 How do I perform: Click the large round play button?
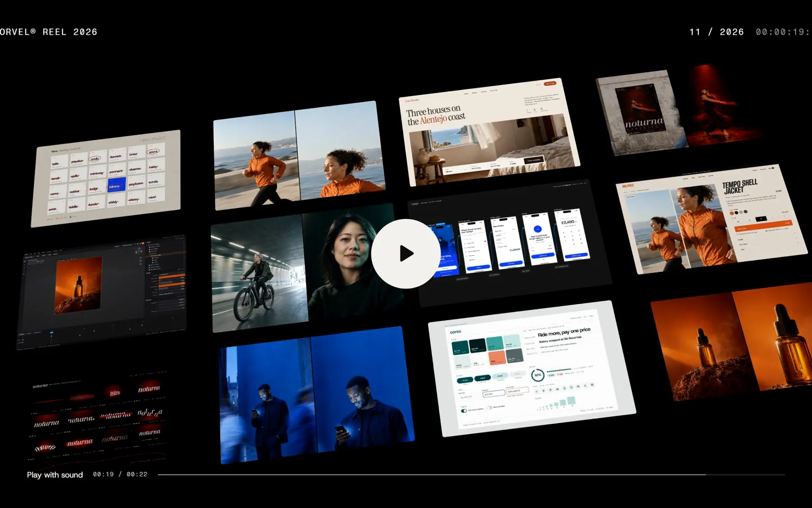(x=406, y=254)
